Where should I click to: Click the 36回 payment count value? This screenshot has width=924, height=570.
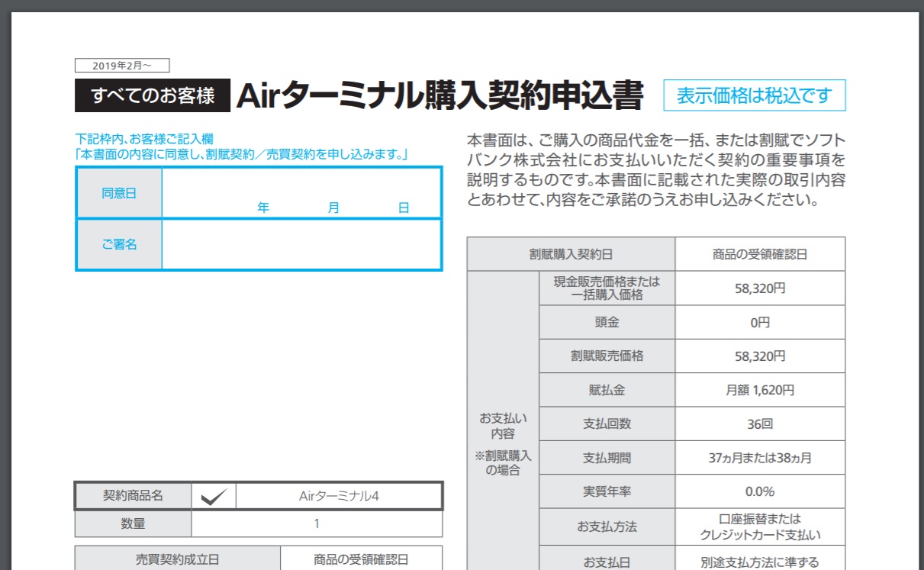tap(760, 423)
